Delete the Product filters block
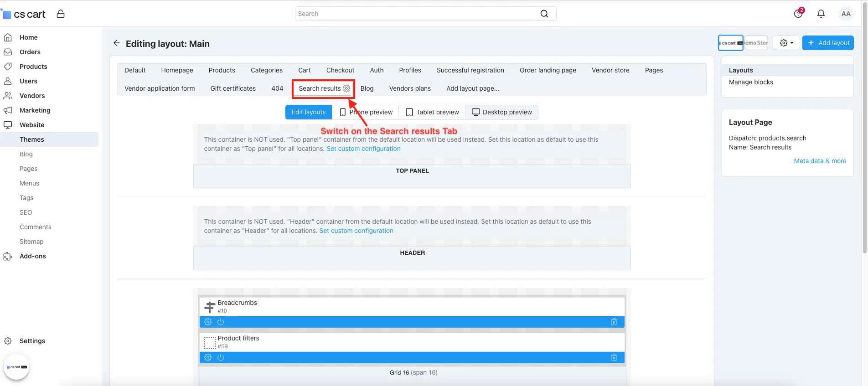The image size is (868, 386). (x=614, y=357)
